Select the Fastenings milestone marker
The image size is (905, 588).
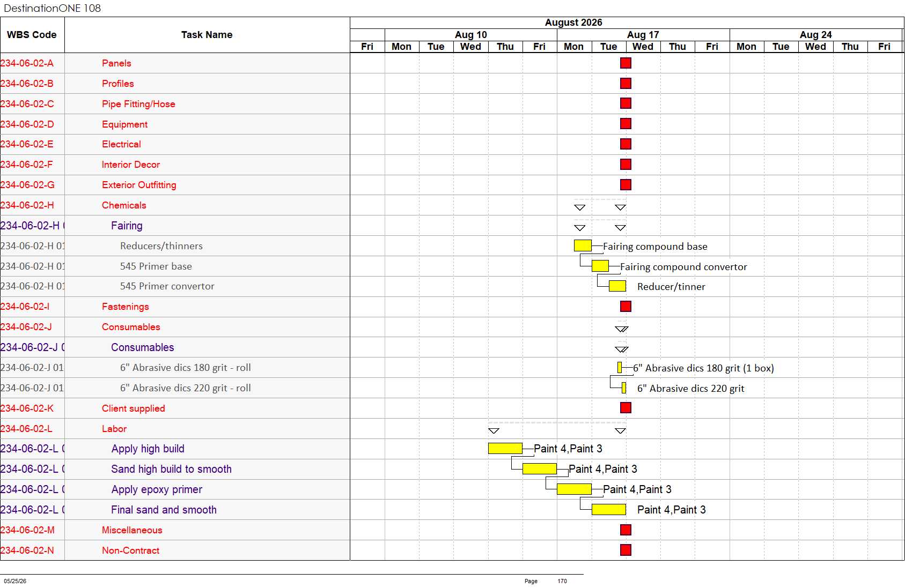626,307
